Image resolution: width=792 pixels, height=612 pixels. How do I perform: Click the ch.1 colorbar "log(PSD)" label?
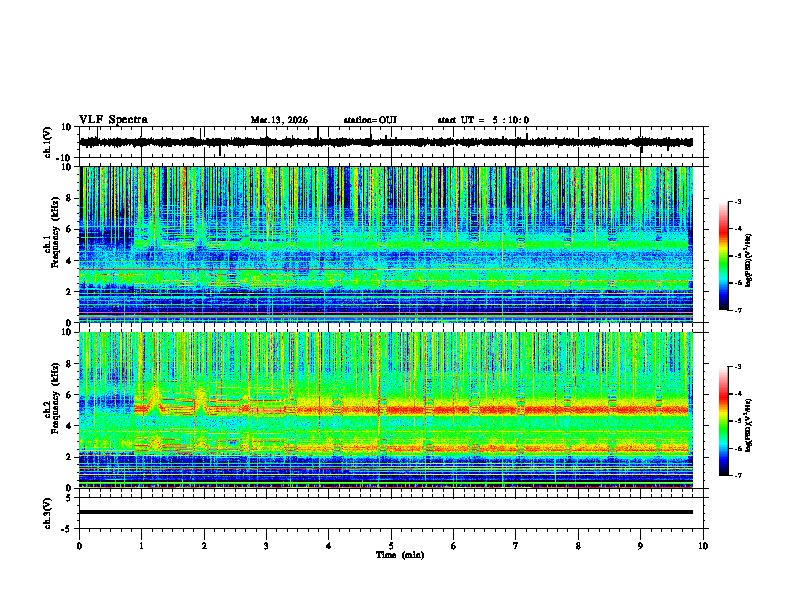(748, 261)
